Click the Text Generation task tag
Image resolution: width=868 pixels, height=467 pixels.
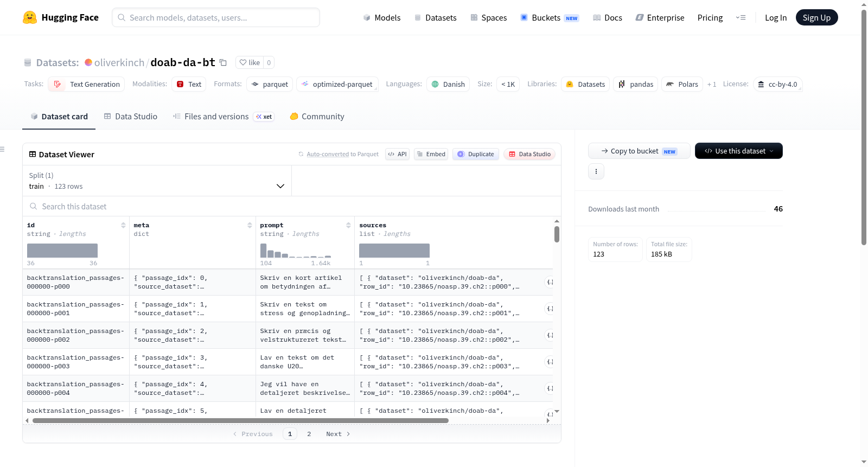pyautogui.click(x=86, y=84)
